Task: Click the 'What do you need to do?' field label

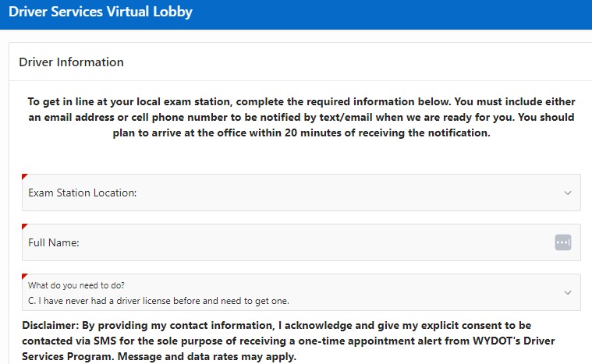Action: (x=76, y=285)
